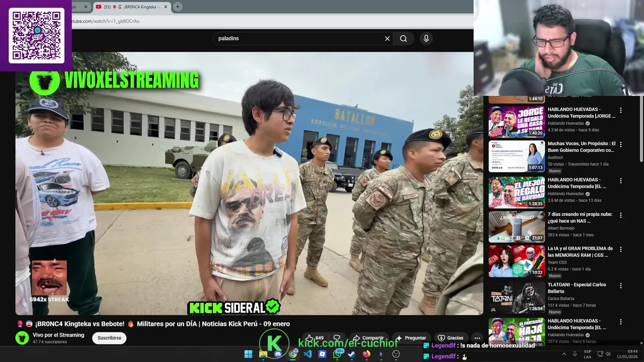Image resolution: width=644 pixels, height=362 pixels.
Task: Open the Windows Start menu
Action: 248,354
